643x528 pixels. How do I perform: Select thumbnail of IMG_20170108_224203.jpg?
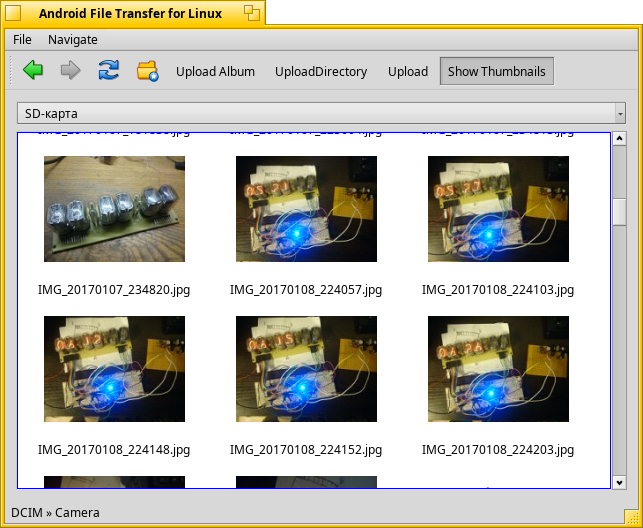click(498, 369)
